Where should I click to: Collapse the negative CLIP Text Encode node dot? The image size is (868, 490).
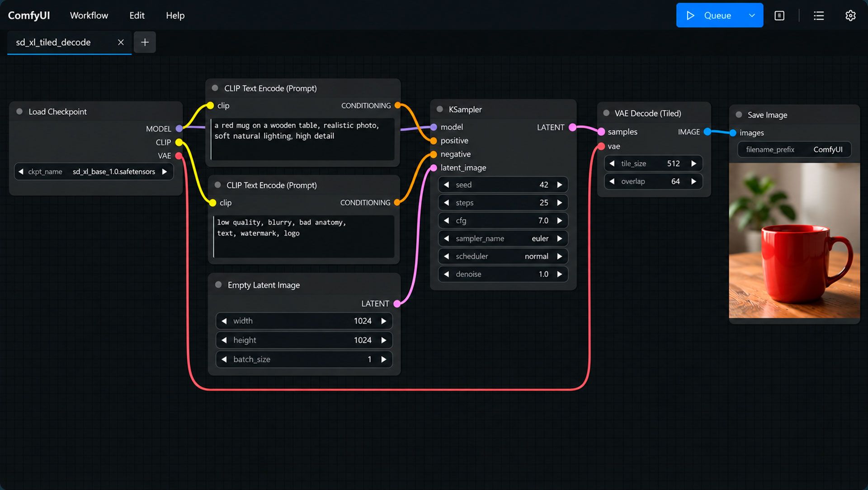click(217, 185)
